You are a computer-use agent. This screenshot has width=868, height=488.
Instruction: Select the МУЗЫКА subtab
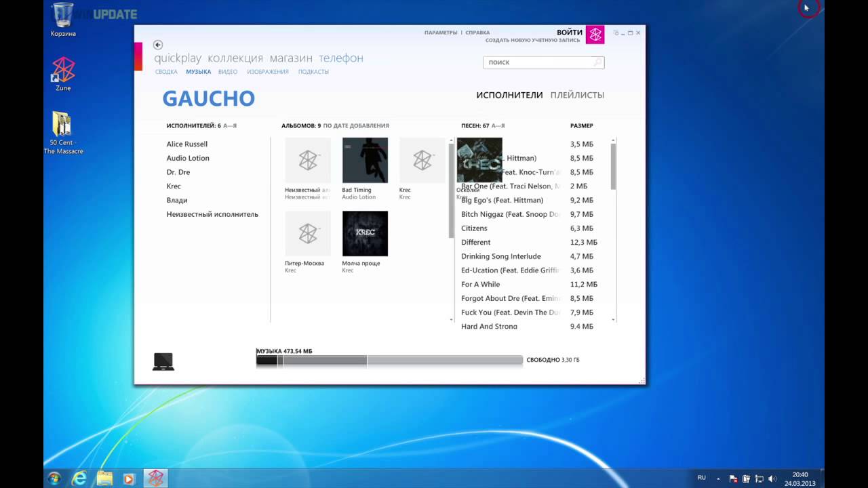coord(199,72)
